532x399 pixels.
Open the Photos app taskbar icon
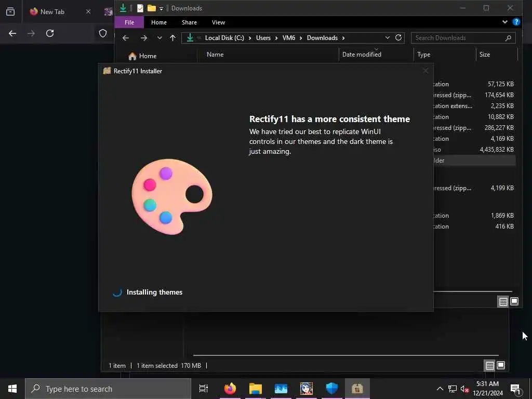(x=281, y=389)
